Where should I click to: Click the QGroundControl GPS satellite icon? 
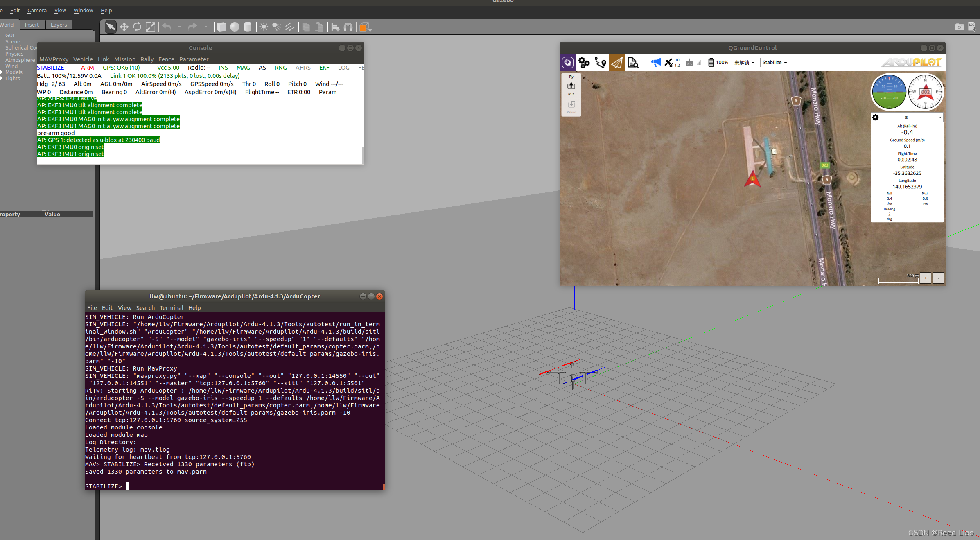click(669, 63)
